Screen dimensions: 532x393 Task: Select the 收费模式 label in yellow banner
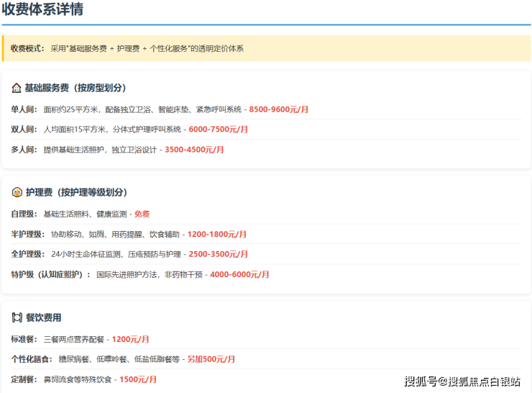point(28,49)
